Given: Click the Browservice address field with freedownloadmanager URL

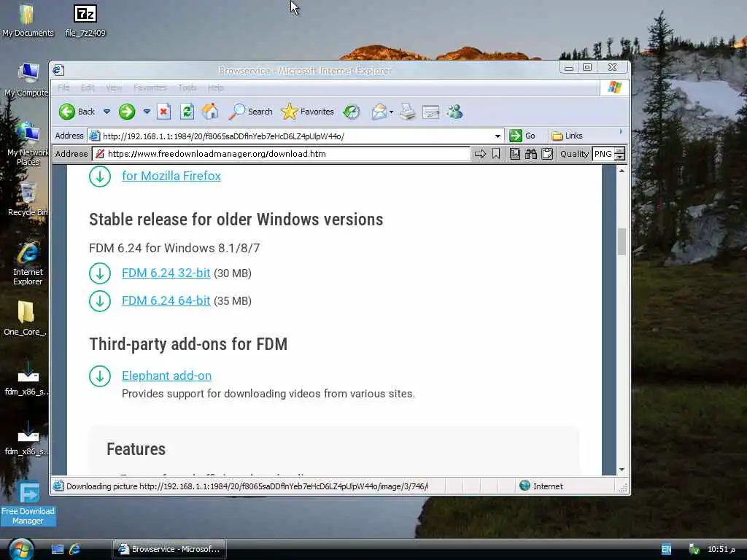Looking at the screenshot, I should (281, 154).
